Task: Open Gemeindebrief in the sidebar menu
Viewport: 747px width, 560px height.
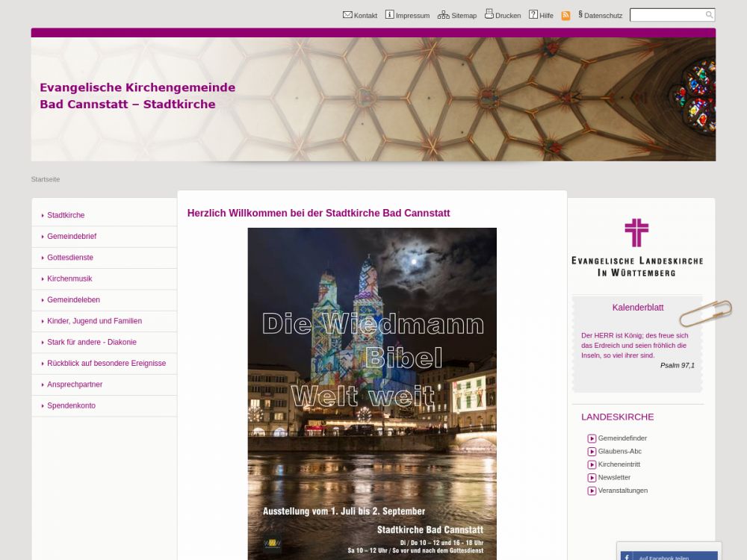Action: [72, 237]
